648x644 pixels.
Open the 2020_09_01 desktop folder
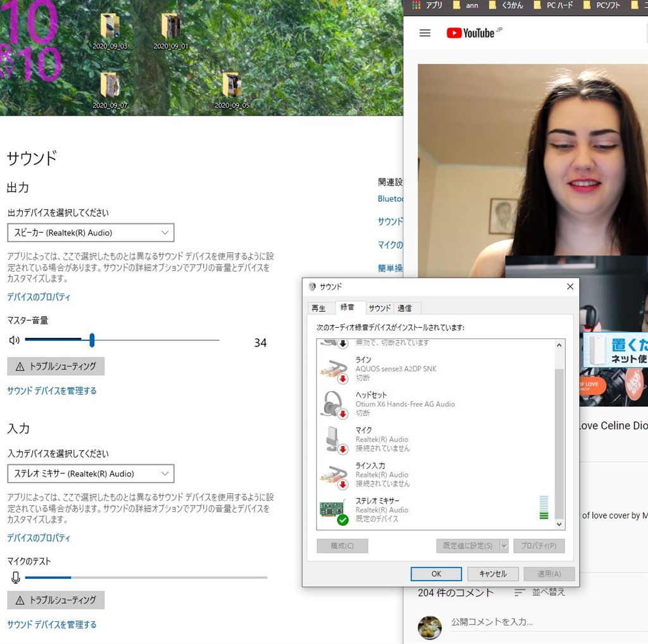tap(171, 32)
